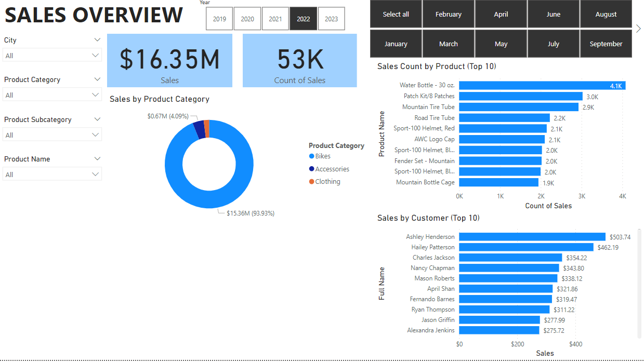
Task: Click the Accessories legend dot
Action: click(311, 169)
